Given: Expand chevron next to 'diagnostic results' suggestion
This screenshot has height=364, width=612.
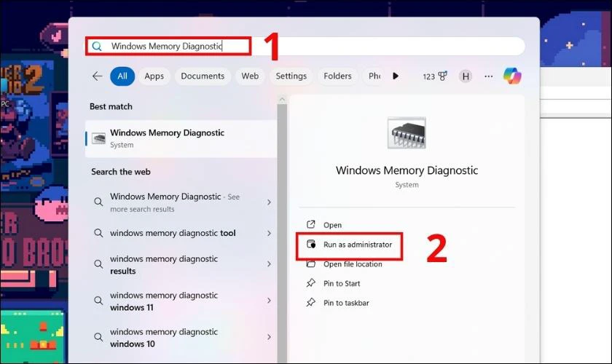Looking at the screenshot, I should 269,264.
